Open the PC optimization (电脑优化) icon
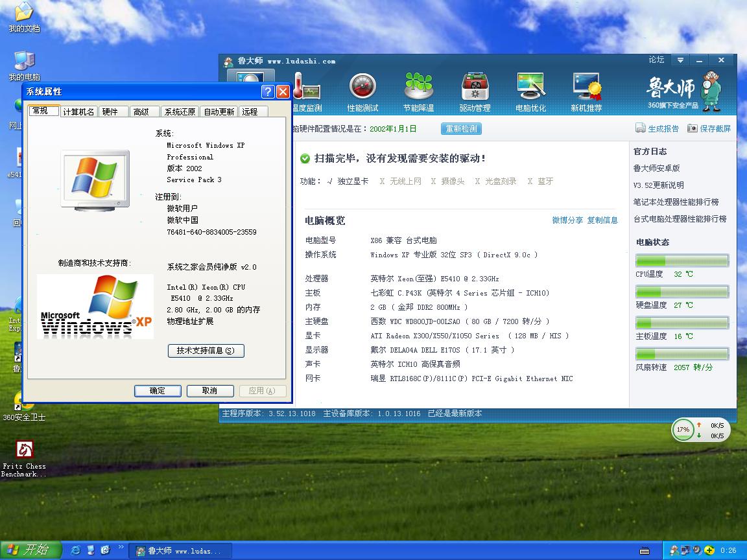Screen dimensions: 747x560 click(530, 93)
